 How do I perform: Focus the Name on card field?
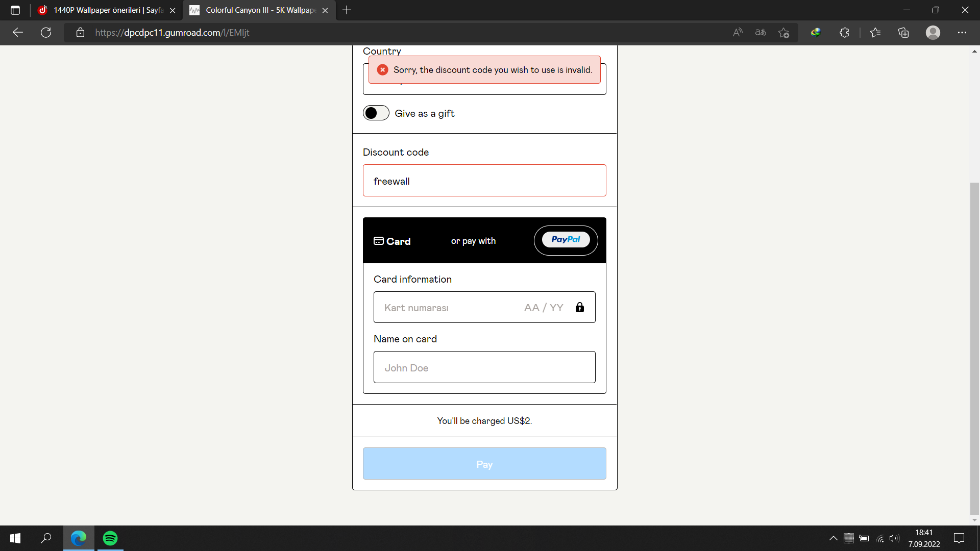pyautogui.click(x=484, y=367)
